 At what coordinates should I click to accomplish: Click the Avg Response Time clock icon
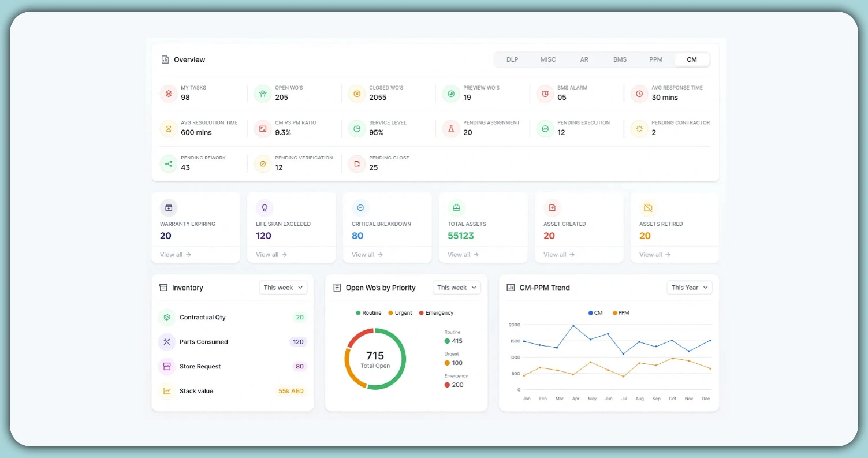pos(639,93)
